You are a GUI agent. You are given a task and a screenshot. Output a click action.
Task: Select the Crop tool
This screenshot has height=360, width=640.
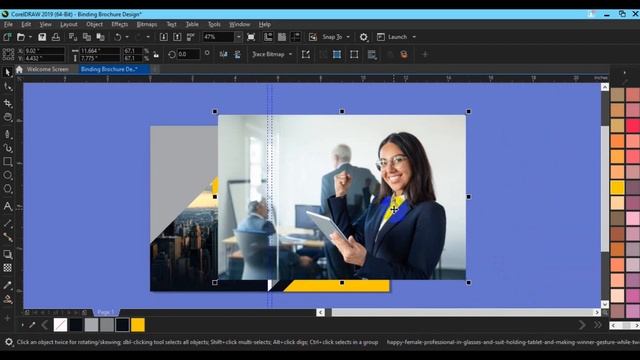coord(7,103)
